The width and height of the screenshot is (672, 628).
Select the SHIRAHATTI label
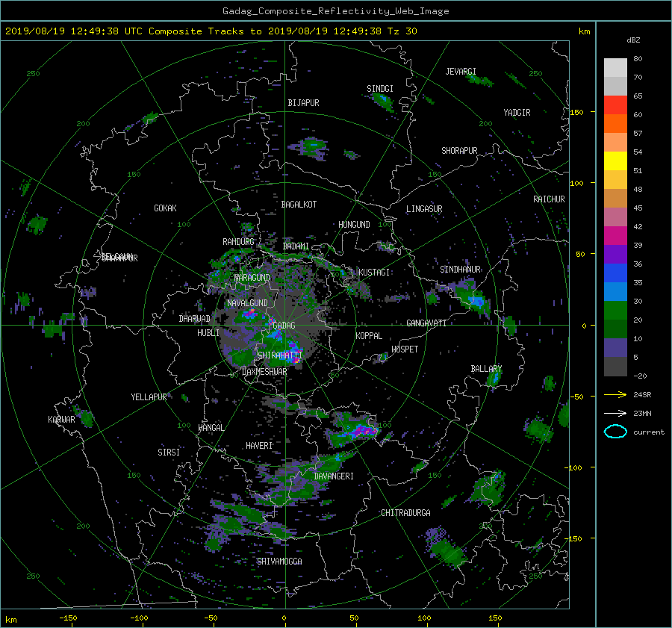[x=280, y=355]
